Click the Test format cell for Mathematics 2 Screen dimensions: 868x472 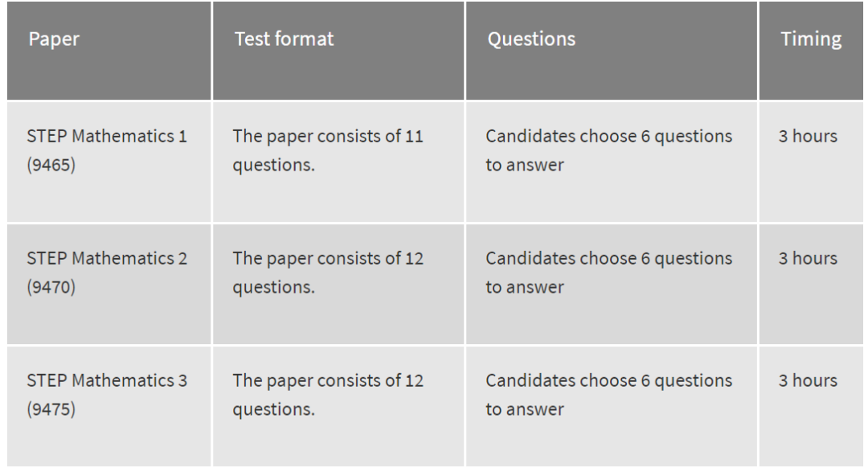tap(338, 284)
